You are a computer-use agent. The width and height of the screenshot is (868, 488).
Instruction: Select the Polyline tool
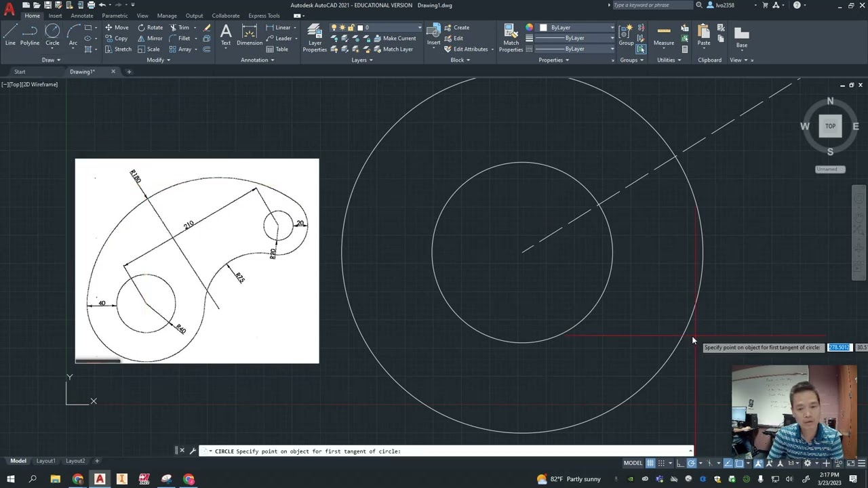[x=30, y=35]
